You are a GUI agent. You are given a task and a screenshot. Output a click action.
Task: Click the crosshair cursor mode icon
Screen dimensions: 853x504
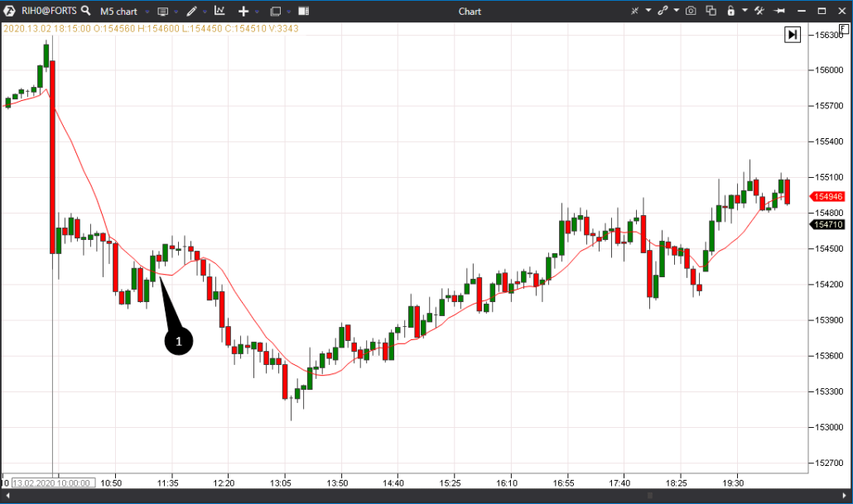pyautogui.click(x=635, y=11)
